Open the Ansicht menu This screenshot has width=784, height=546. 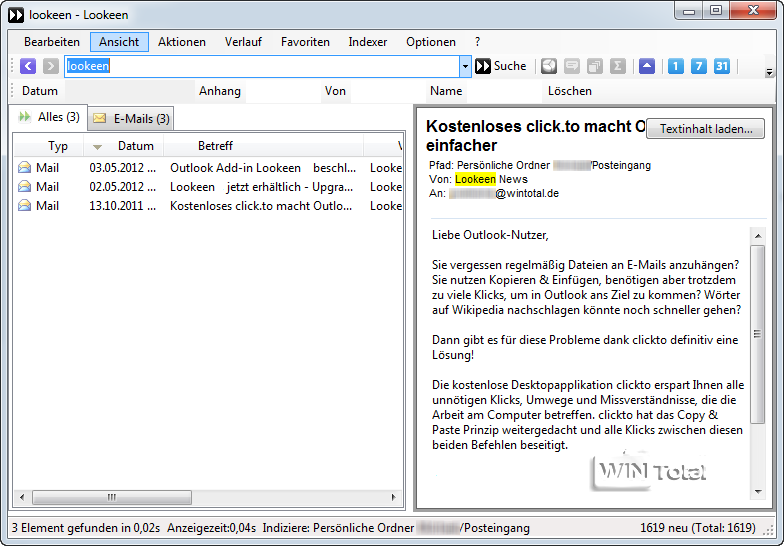pyautogui.click(x=119, y=42)
